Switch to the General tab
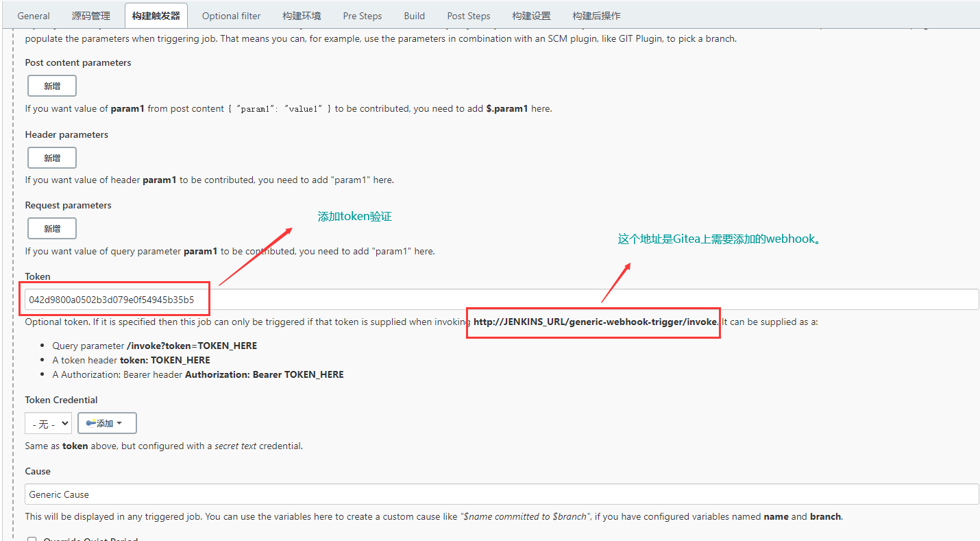This screenshot has width=980, height=541. [34, 16]
